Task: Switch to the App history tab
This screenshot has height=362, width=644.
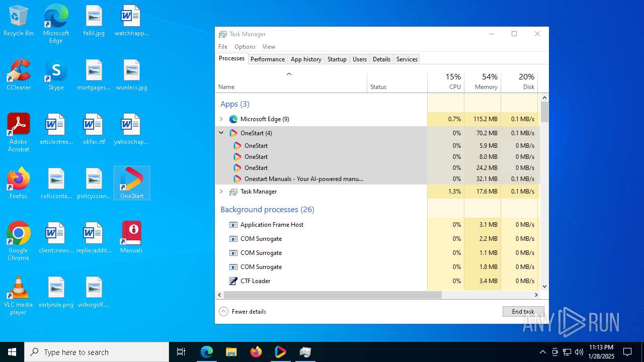Action: (x=306, y=59)
